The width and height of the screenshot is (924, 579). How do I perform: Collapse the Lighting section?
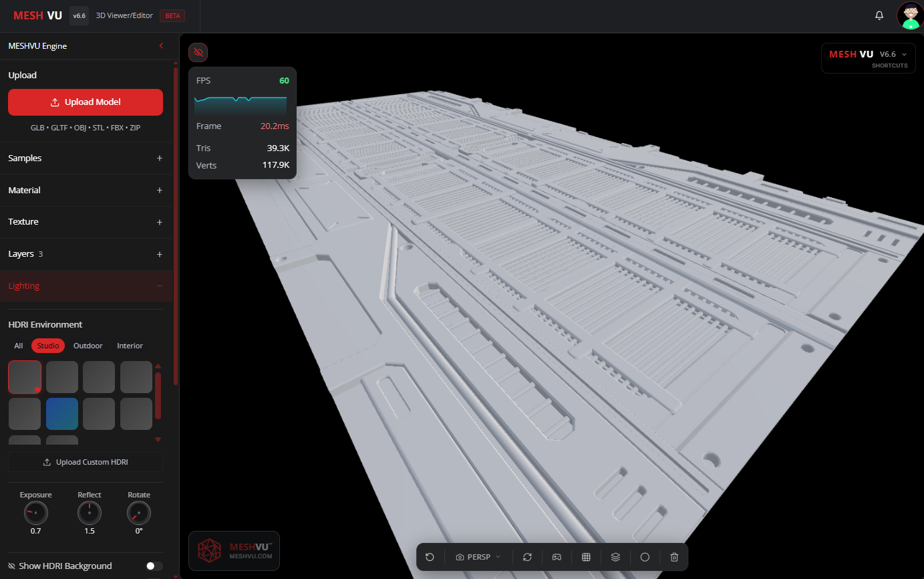(86, 285)
